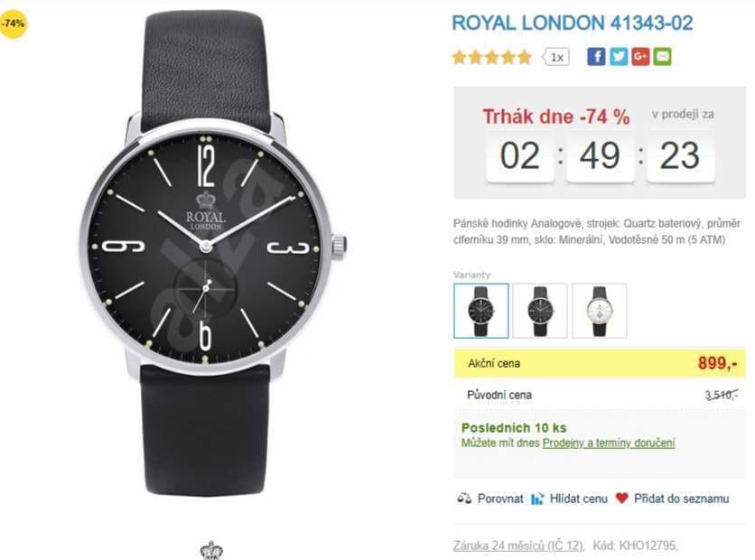The height and width of the screenshot is (560, 755).
Task: Open Prodejny a termíny doručení link
Action: tap(609, 443)
